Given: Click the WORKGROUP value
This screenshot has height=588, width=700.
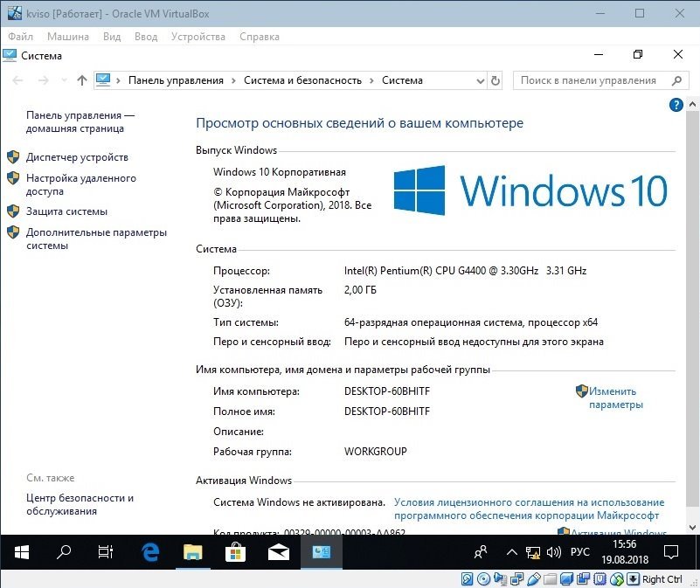Looking at the screenshot, I should tap(376, 452).
